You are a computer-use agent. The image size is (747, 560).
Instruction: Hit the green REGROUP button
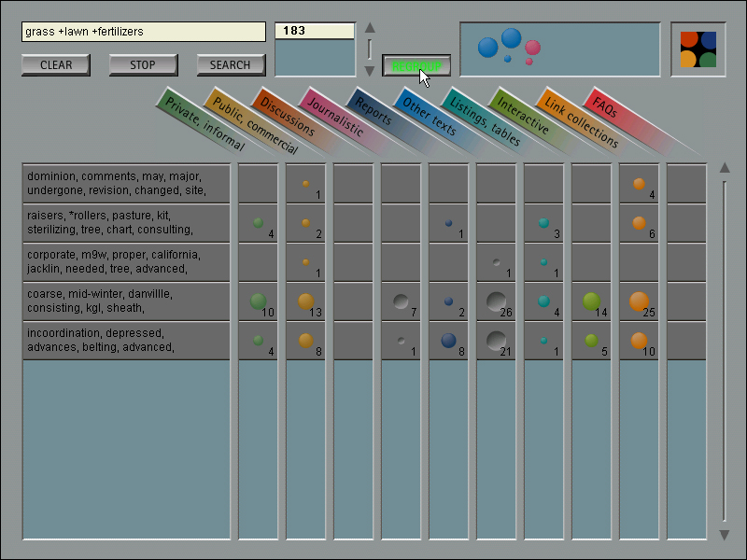(x=416, y=65)
